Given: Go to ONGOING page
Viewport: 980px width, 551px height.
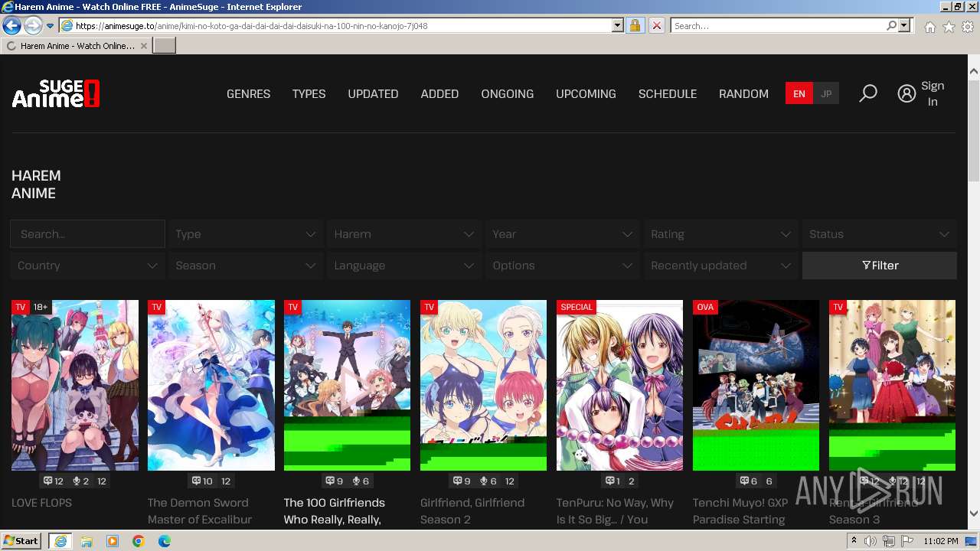Looking at the screenshot, I should pos(507,93).
